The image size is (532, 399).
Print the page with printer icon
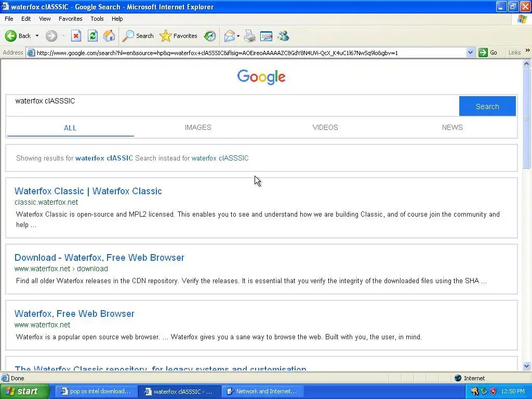250,36
